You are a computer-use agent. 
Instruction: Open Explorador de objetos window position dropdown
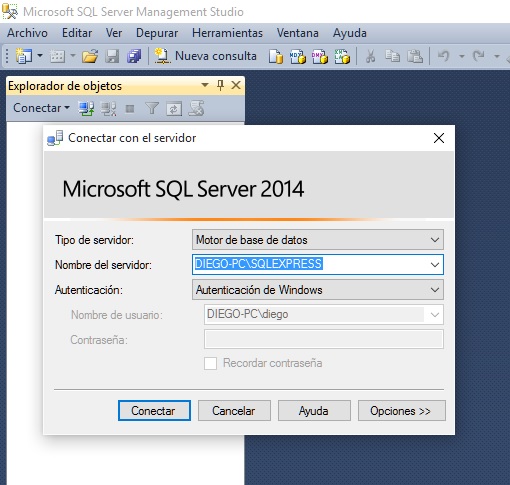pos(205,85)
